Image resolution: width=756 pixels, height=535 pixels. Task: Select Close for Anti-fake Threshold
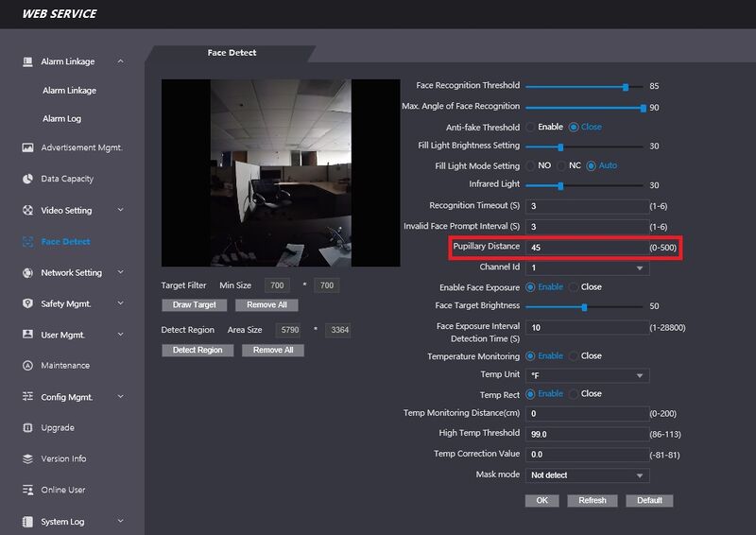coord(574,127)
